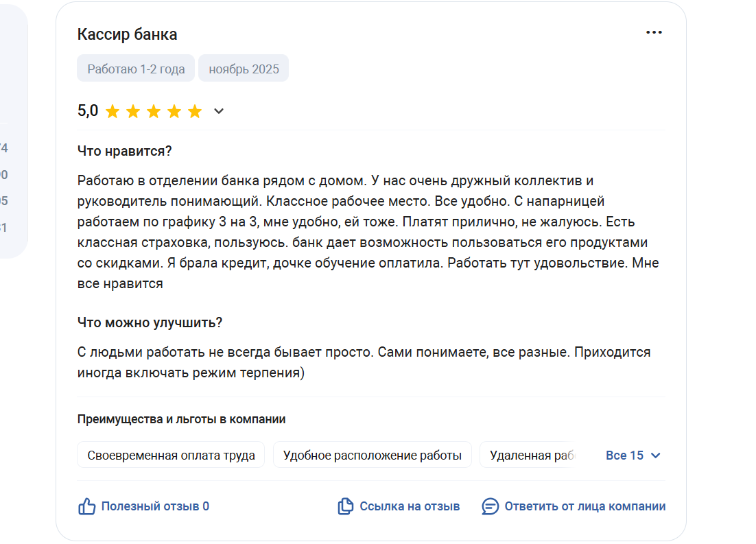The height and width of the screenshot is (544, 756).
Task: Click the 'Кассир банка' review title
Action: pyautogui.click(x=128, y=34)
